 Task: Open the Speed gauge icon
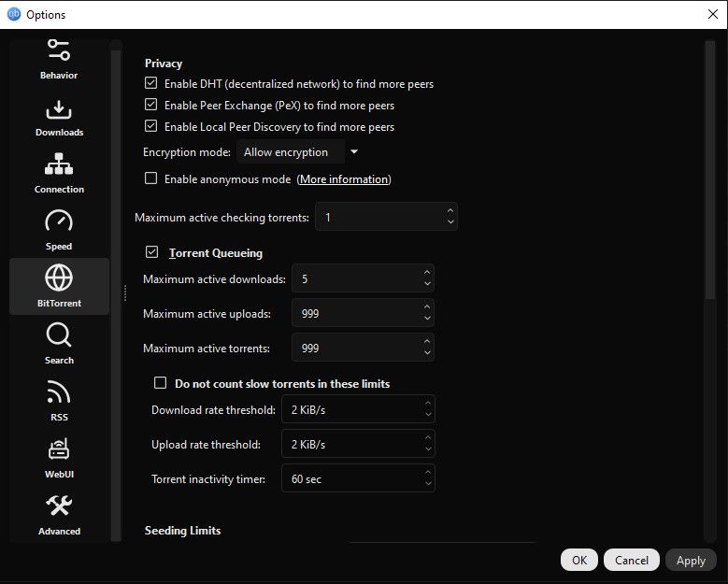click(59, 221)
